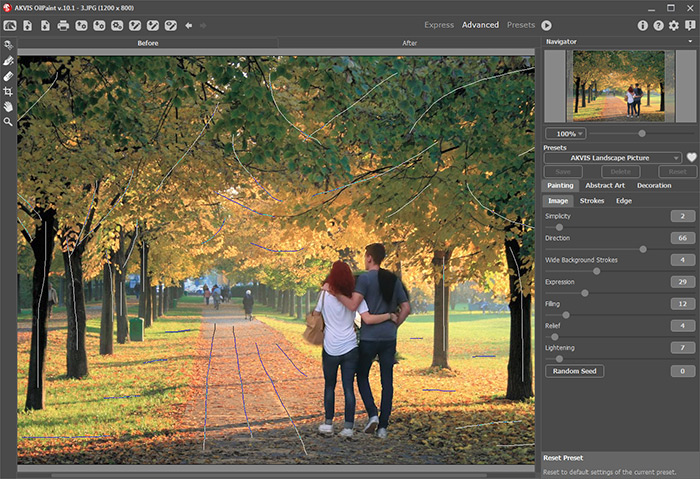Switch to Advanced mode
The height and width of the screenshot is (479, 700).
tap(480, 25)
